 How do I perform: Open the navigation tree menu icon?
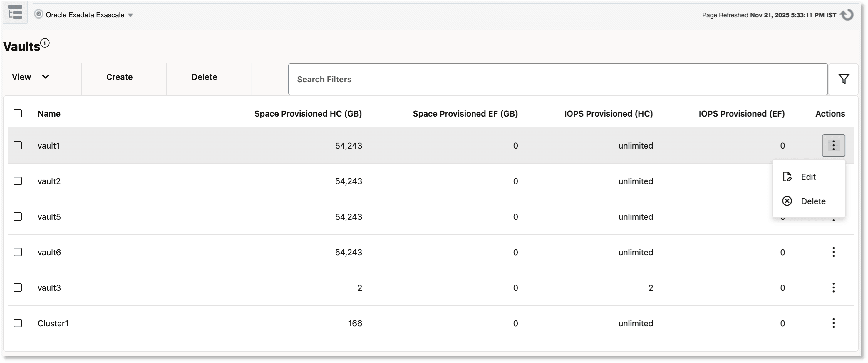(x=15, y=12)
